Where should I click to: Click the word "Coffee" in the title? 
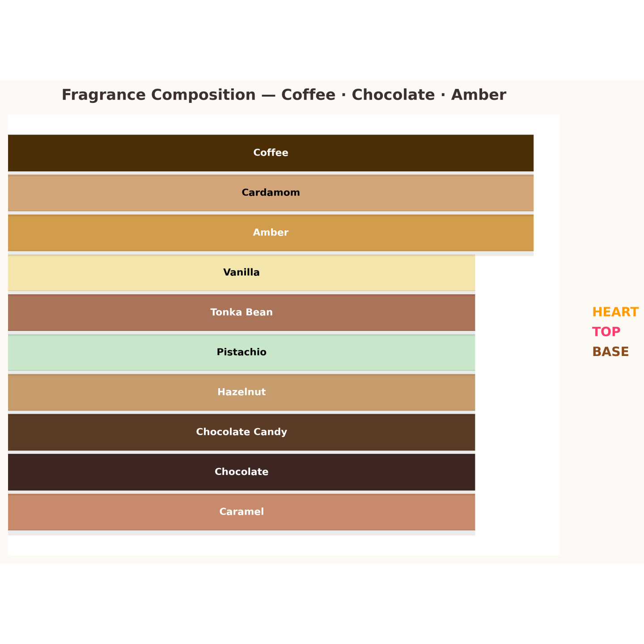click(x=308, y=95)
